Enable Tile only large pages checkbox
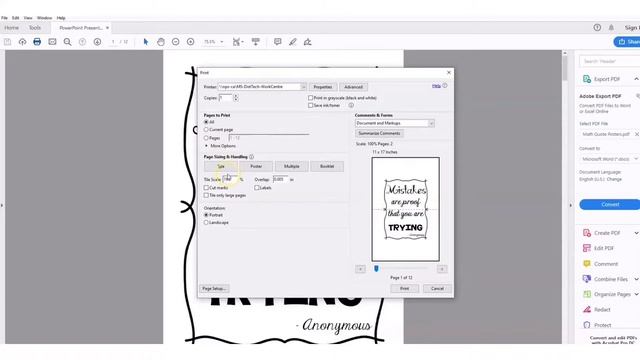Image resolution: width=640 pixels, height=360 pixels. pyautogui.click(x=206, y=196)
